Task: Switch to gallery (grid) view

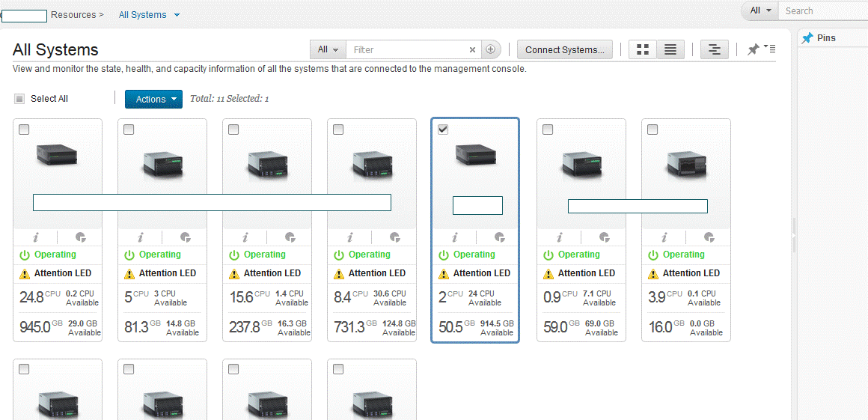Action: pos(642,49)
